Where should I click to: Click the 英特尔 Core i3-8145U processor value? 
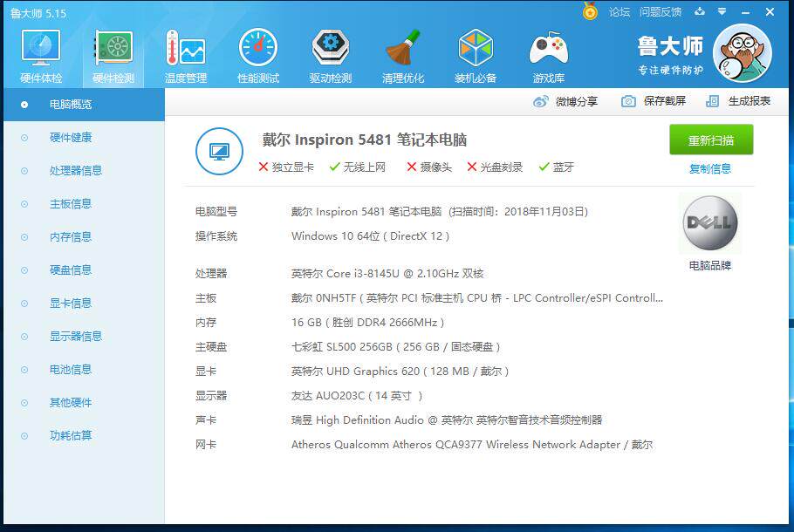coord(387,274)
